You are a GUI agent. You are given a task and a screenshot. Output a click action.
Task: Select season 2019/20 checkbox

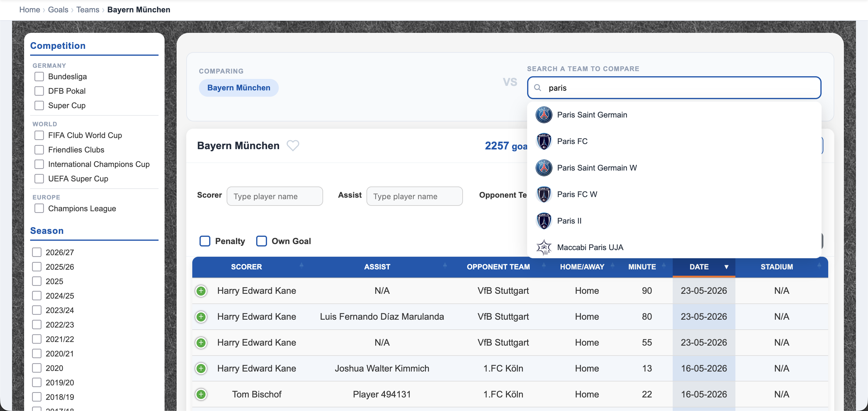[37, 383]
